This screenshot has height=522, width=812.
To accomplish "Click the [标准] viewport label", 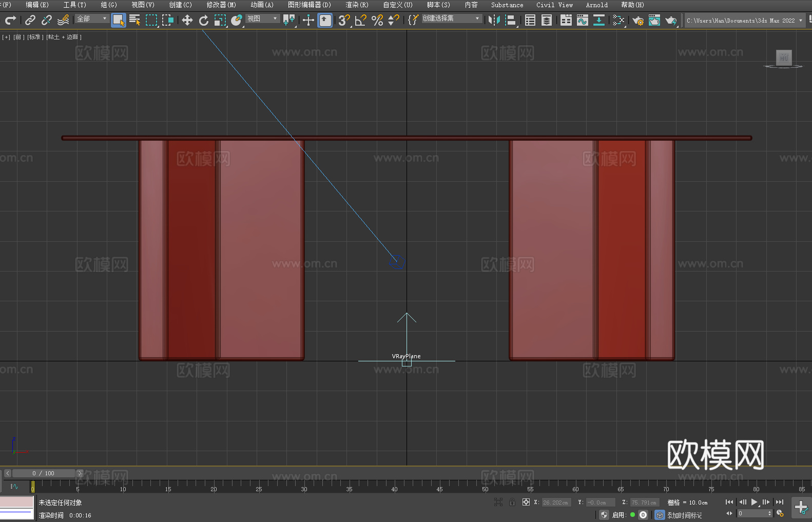I will coord(35,37).
